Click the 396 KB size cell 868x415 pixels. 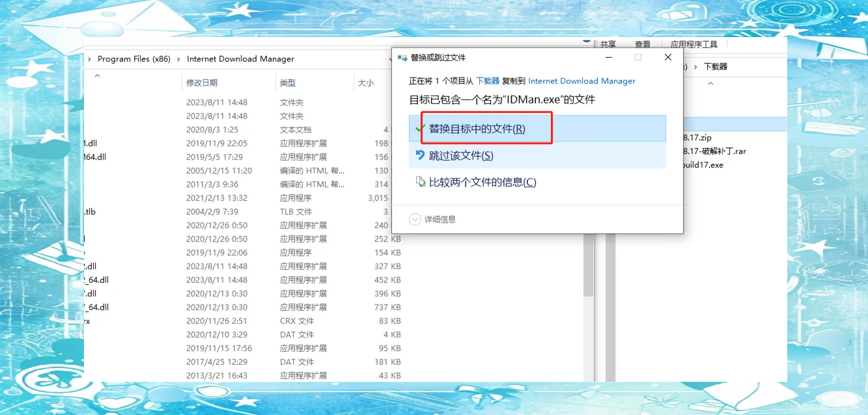(387, 294)
